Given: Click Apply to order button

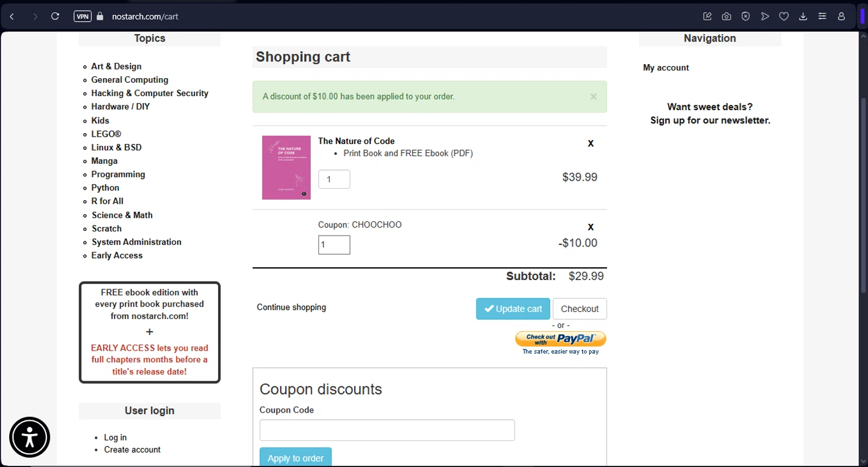Looking at the screenshot, I should coord(295,457).
